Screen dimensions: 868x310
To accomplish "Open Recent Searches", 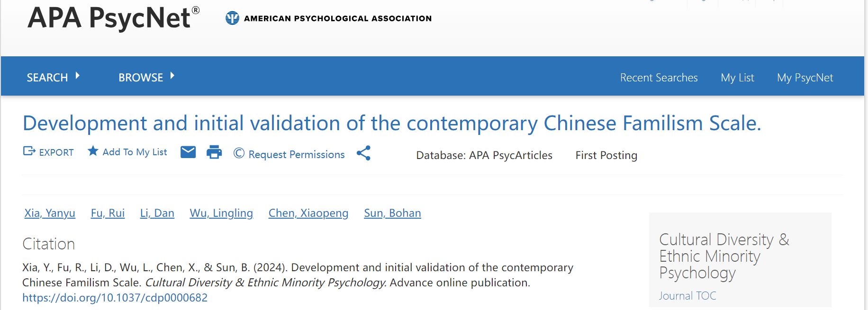I will (659, 78).
